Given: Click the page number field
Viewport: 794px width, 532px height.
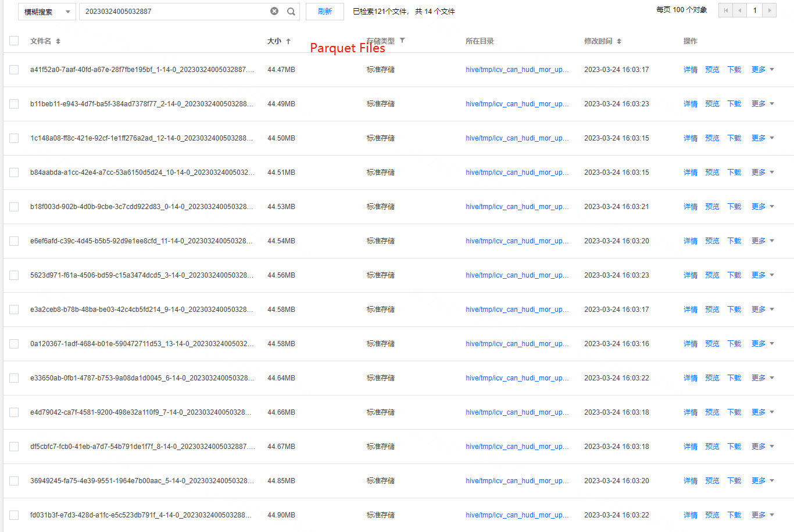Looking at the screenshot, I should (x=754, y=10).
